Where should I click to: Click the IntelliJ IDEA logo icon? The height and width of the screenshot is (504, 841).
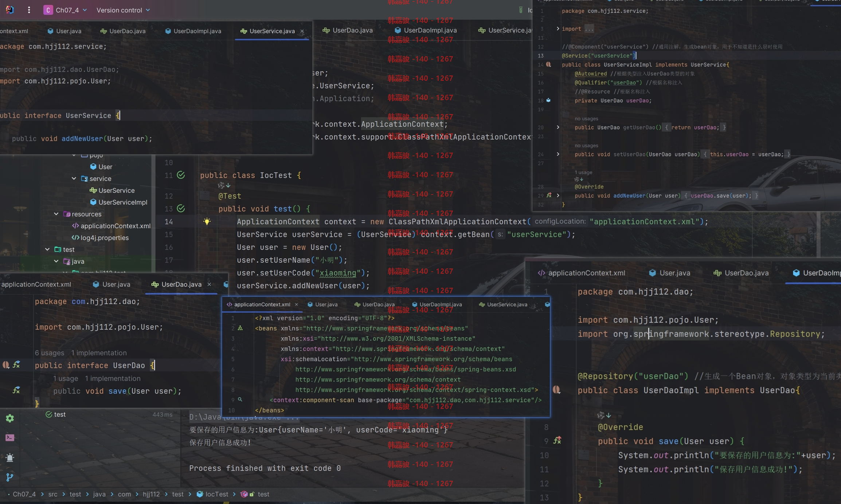click(10, 10)
